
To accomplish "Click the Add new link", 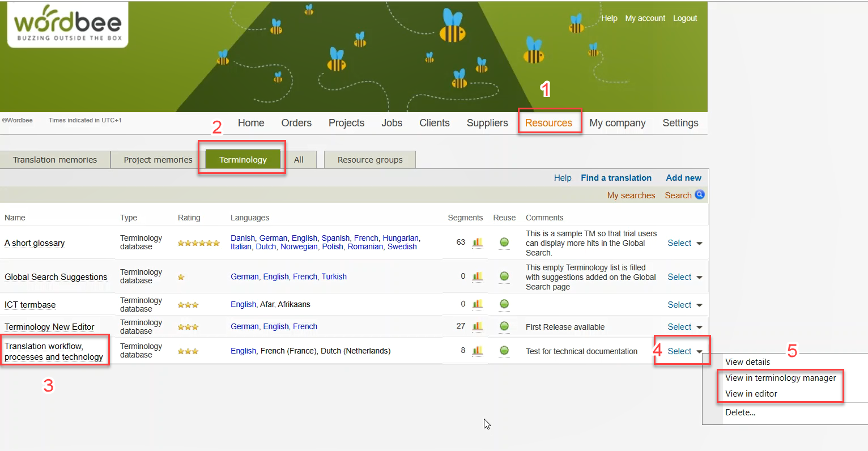I will pos(683,178).
